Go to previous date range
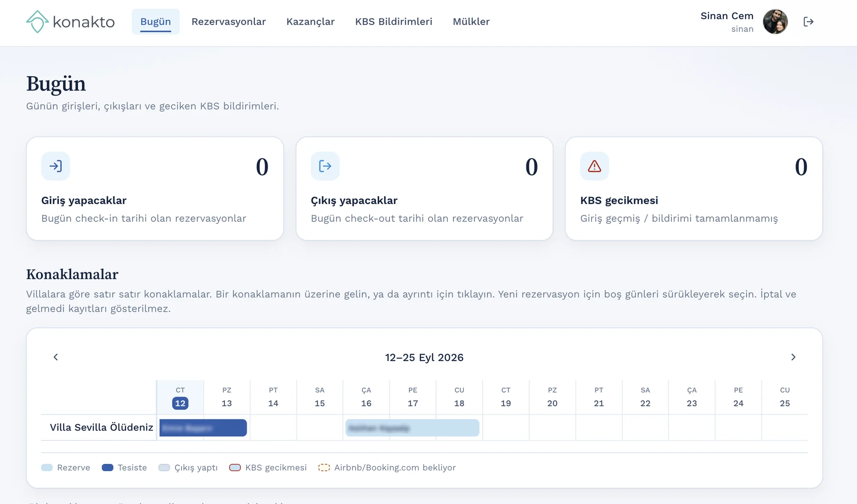This screenshot has width=857, height=504. tap(56, 357)
